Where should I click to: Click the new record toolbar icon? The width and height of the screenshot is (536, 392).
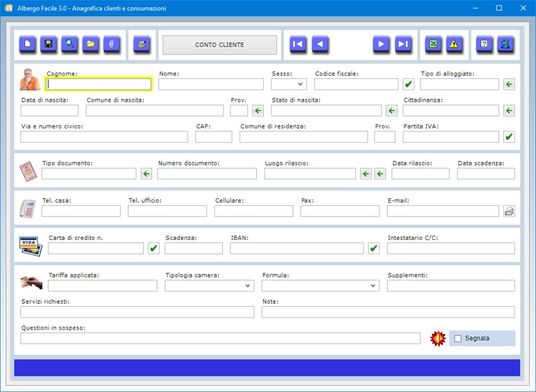27,44
